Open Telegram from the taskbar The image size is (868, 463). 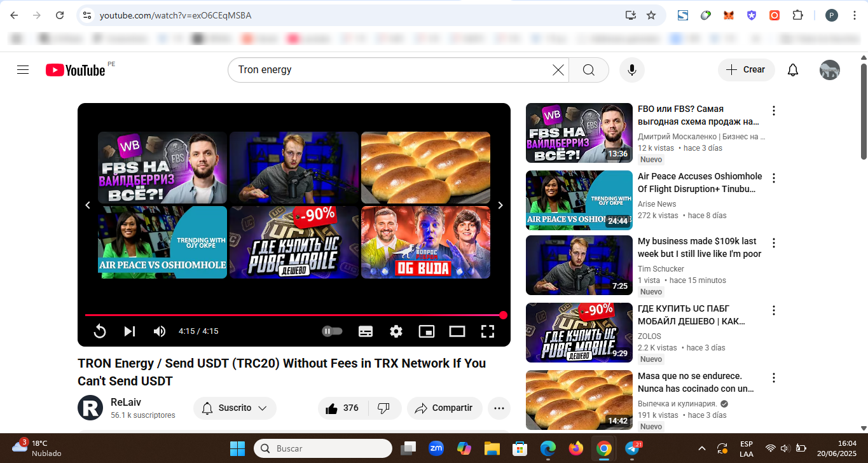point(633,448)
